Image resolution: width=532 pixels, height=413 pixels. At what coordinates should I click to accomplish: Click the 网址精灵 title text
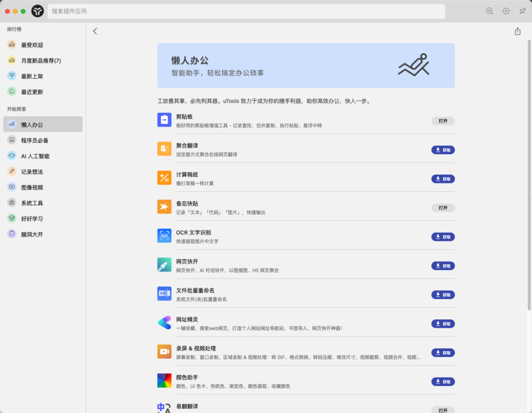[187, 319]
